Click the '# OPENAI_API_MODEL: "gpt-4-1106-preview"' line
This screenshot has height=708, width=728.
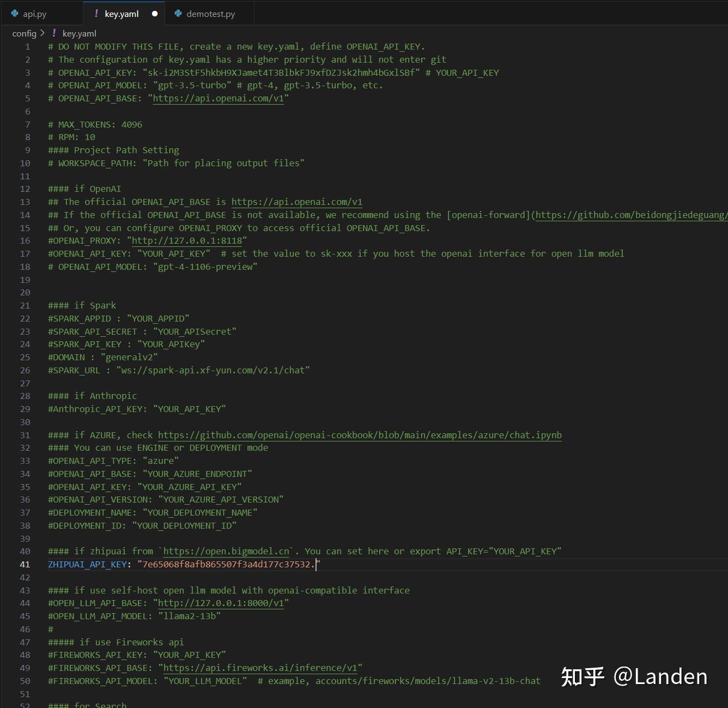click(153, 267)
